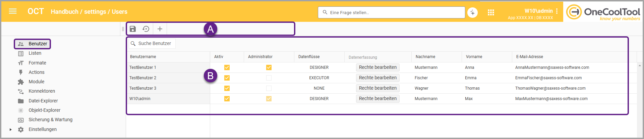Add a new user with plus icon
Image resolution: width=644 pixels, height=139 pixels.
pyautogui.click(x=160, y=29)
